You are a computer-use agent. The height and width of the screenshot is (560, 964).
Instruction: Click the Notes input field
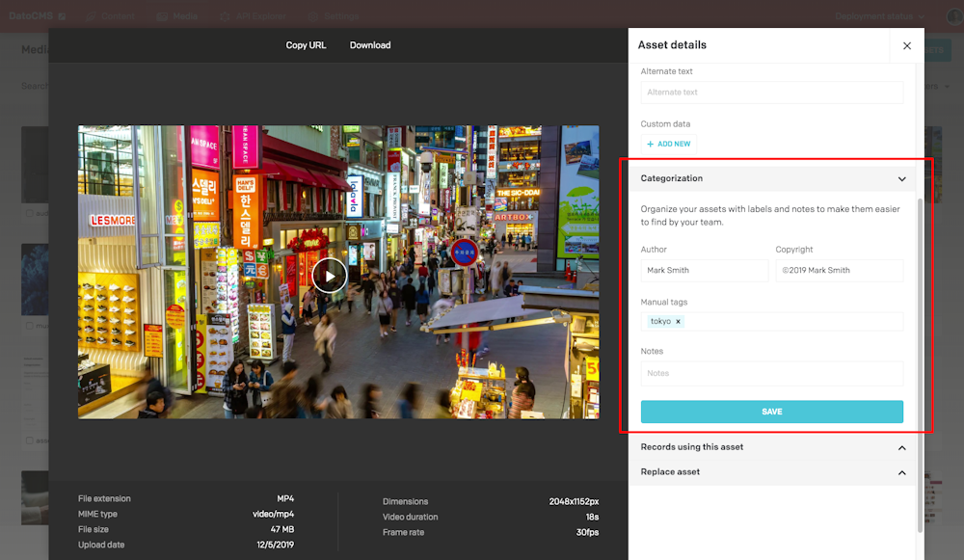pos(771,374)
